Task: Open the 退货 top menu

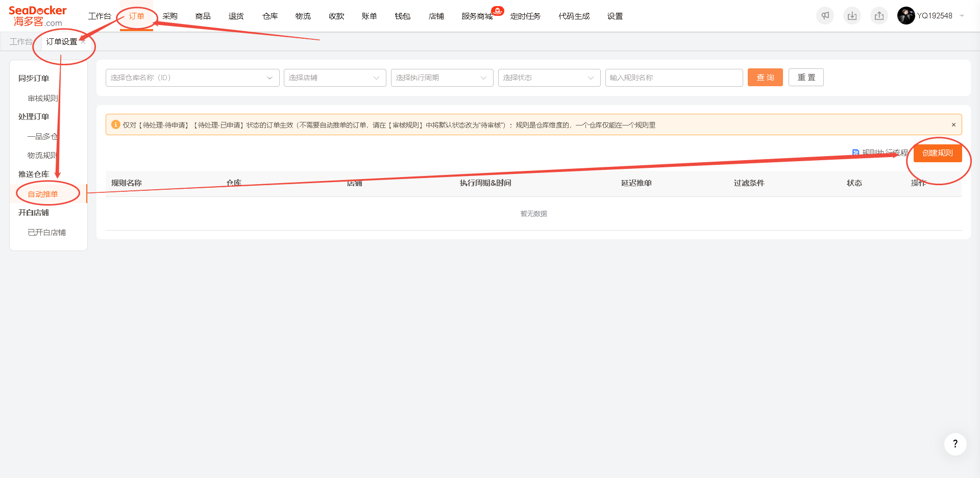Action: (236, 16)
